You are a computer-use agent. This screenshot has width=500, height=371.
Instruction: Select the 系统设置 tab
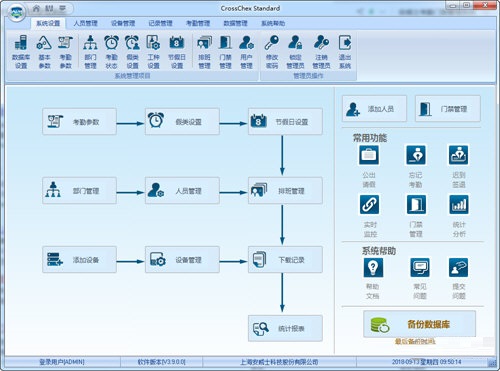[48, 23]
